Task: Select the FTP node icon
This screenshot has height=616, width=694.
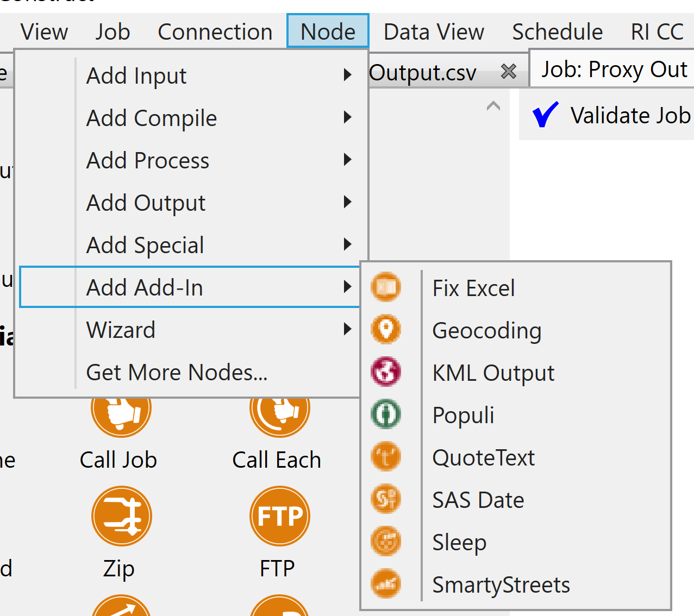Action: (x=279, y=516)
